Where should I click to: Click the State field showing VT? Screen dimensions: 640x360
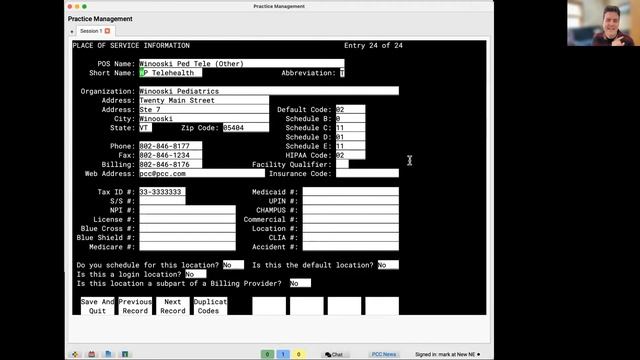pos(146,128)
